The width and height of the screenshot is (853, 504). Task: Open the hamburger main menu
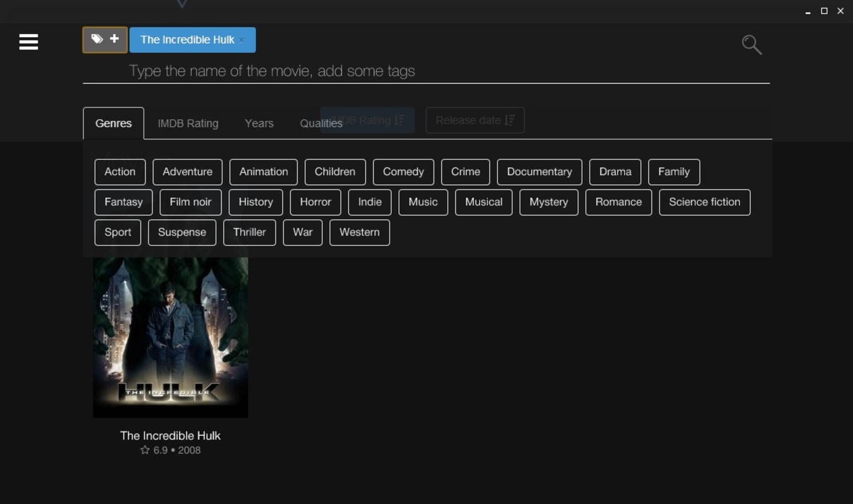pyautogui.click(x=28, y=42)
